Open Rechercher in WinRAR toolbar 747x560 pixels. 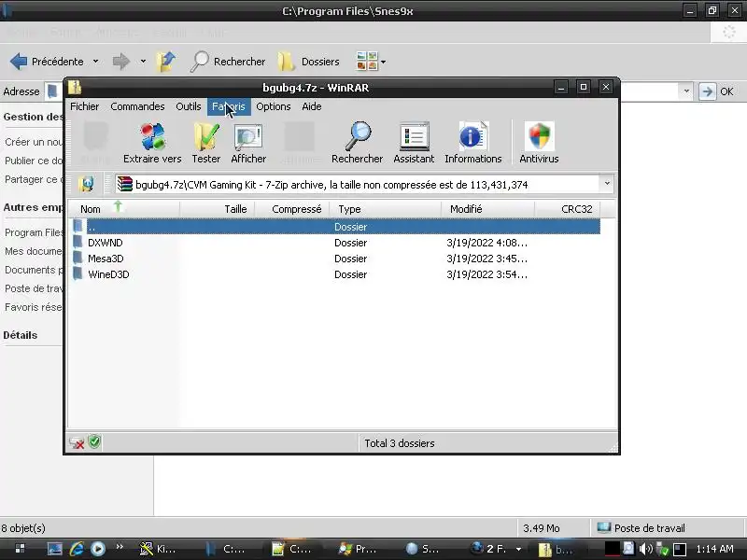[x=357, y=143]
